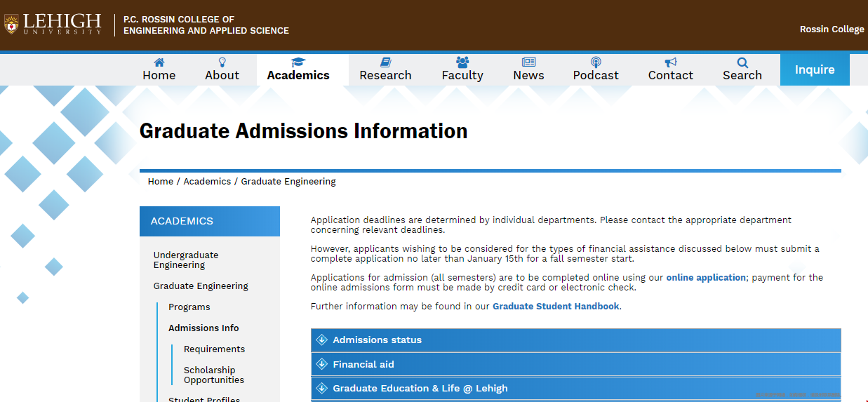Click the Lehigh University logo
Screen dimensions: 868x402
[x=53, y=25]
